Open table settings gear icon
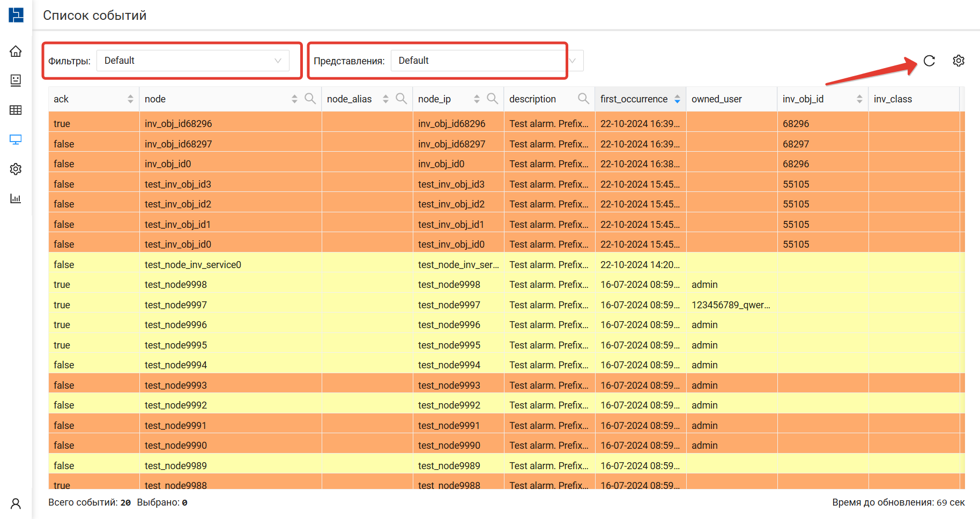The image size is (980, 519). 959,61
